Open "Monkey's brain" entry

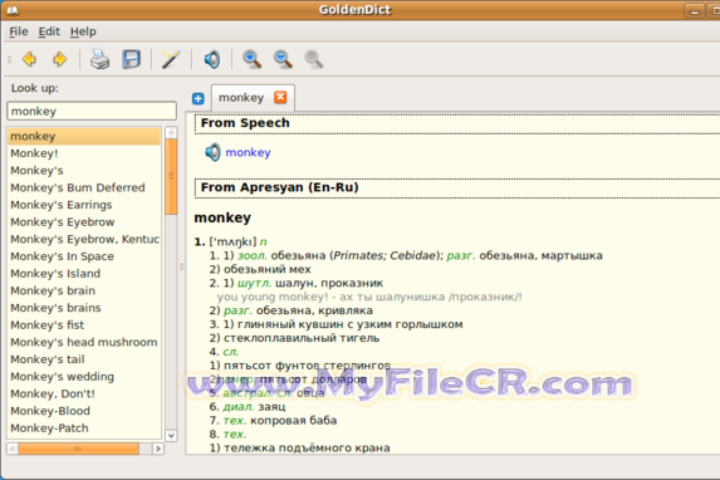point(84,291)
